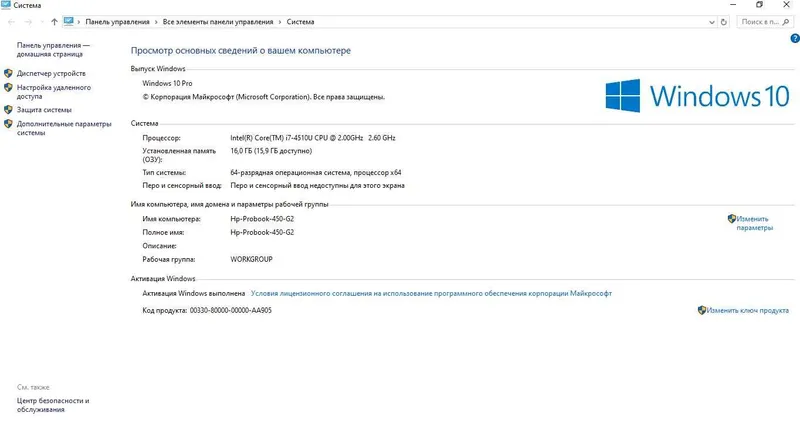Select 'Панель управления' in the breadcrumb
Viewport: 800px width, 422px height.
(117, 22)
